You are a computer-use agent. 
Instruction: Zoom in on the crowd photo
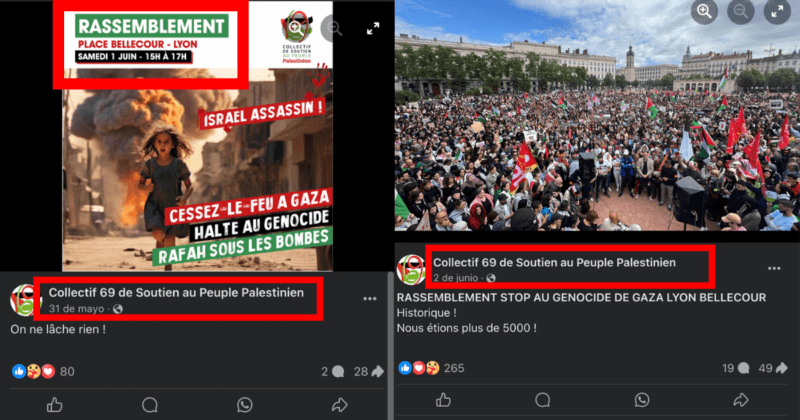(x=704, y=12)
